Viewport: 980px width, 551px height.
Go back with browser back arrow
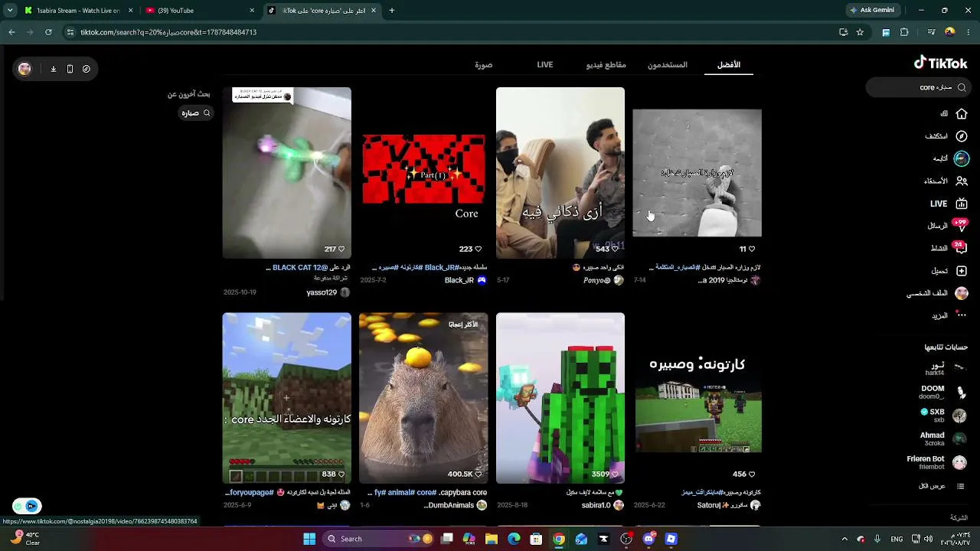click(x=11, y=32)
